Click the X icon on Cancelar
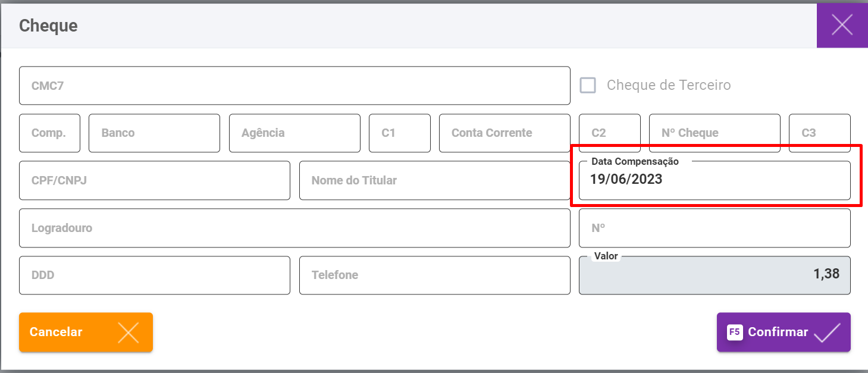868x373 pixels. [128, 333]
